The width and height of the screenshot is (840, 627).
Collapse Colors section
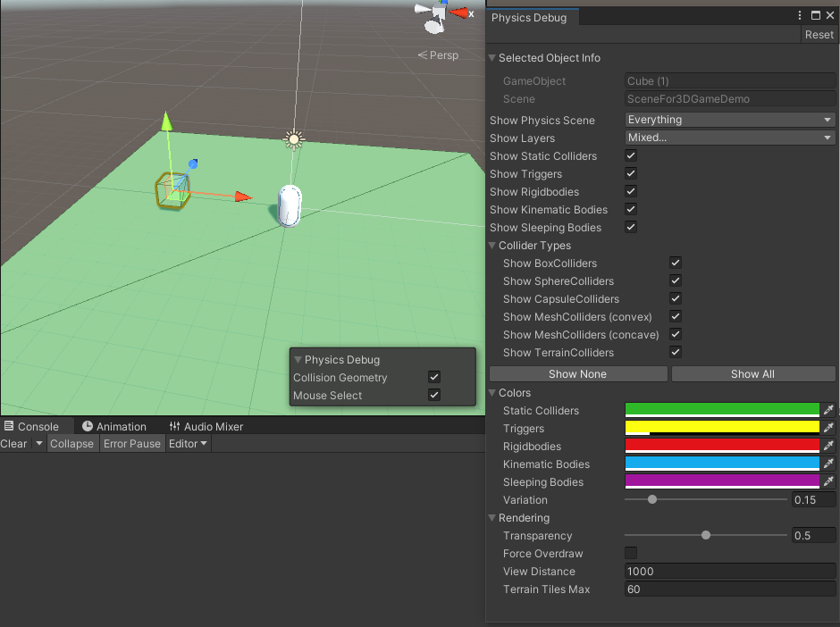pos(491,392)
